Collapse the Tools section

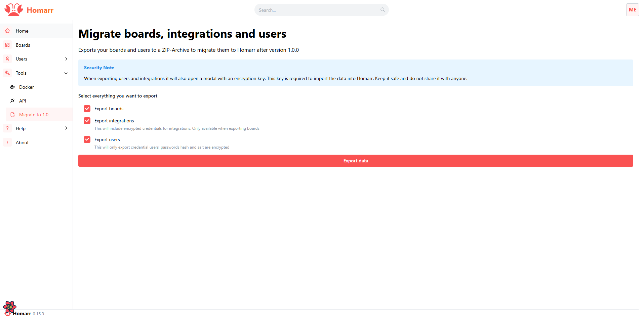click(x=66, y=73)
